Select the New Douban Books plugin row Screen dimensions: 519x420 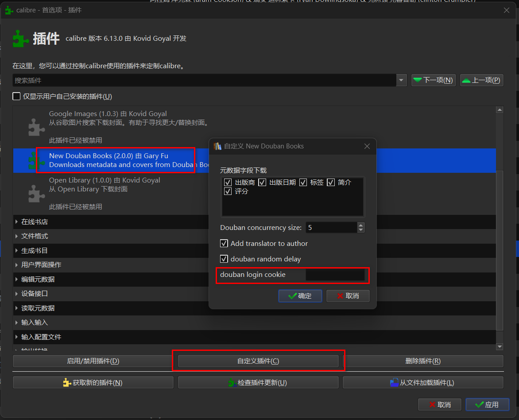coord(254,160)
